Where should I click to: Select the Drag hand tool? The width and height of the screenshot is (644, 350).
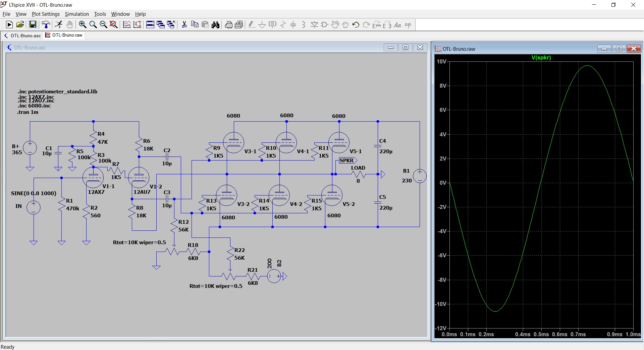pyautogui.click(x=345, y=25)
